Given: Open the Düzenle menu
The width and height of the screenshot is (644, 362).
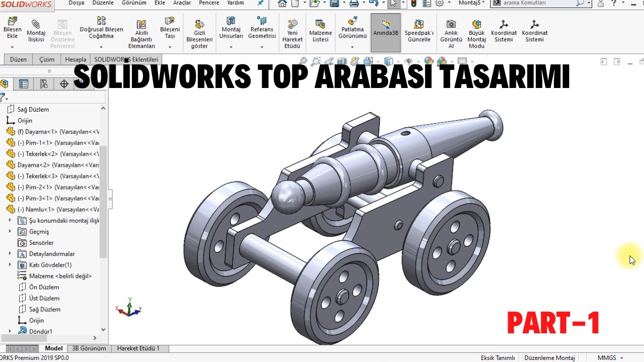Looking at the screenshot, I should 104,3.
